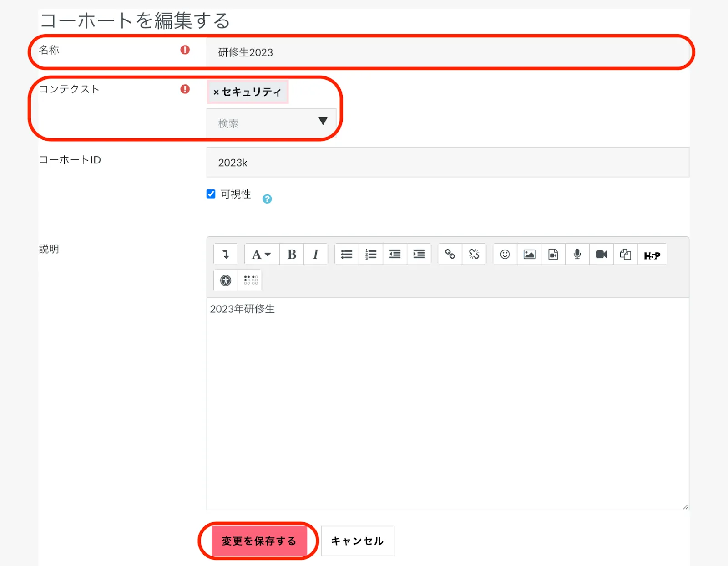728x566 pixels.
Task: Apply italic formatting in the editor
Action: pos(315,255)
